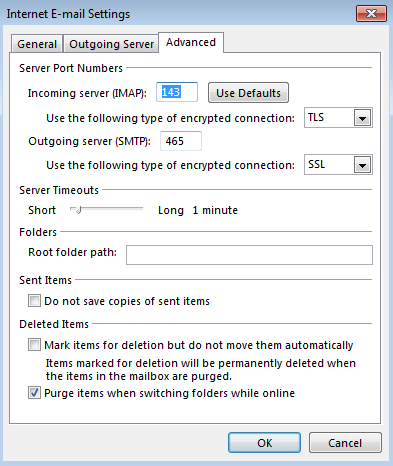Uncheck Purge items when switching folders

pyautogui.click(x=34, y=393)
